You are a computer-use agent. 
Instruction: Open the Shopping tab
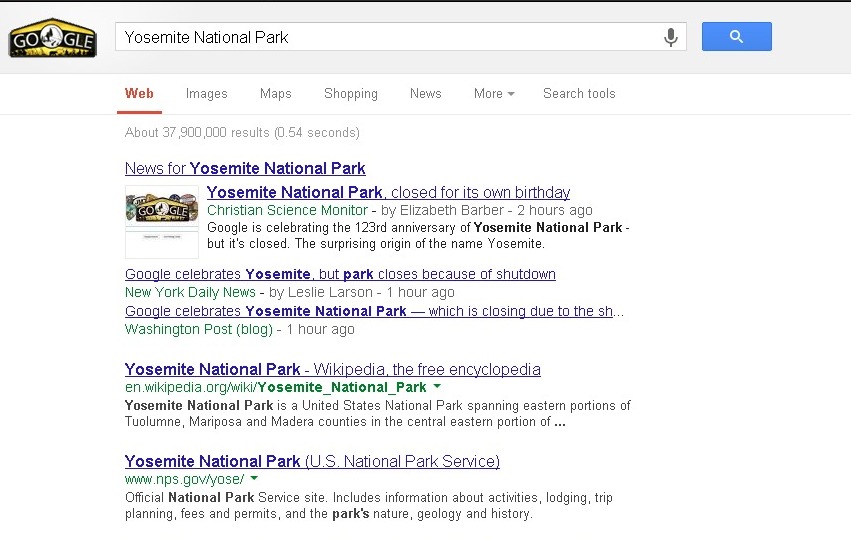(x=351, y=93)
